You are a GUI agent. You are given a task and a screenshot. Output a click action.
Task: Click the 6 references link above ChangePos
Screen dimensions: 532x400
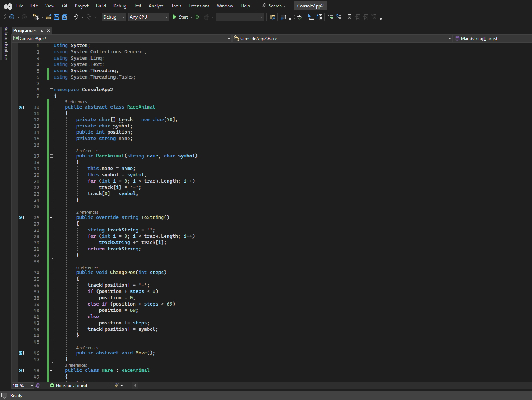87,267
